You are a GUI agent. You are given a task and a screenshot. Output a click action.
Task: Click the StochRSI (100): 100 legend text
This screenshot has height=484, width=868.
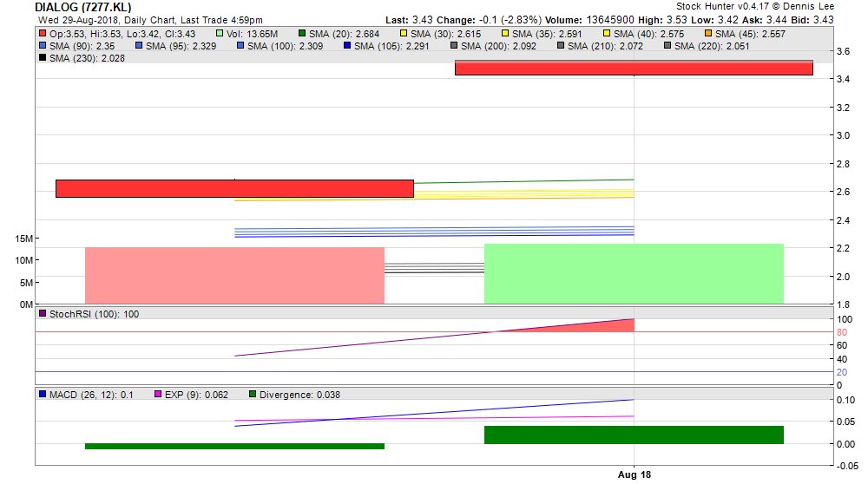pyautogui.click(x=94, y=314)
